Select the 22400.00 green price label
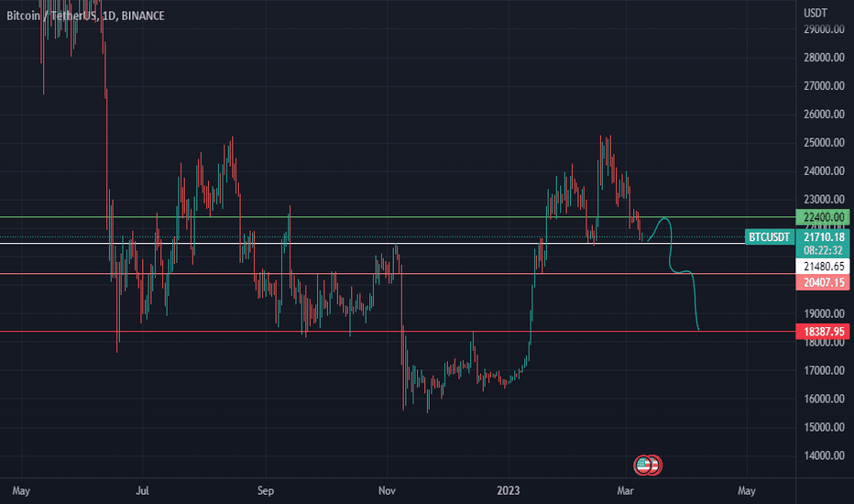 tap(823, 217)
